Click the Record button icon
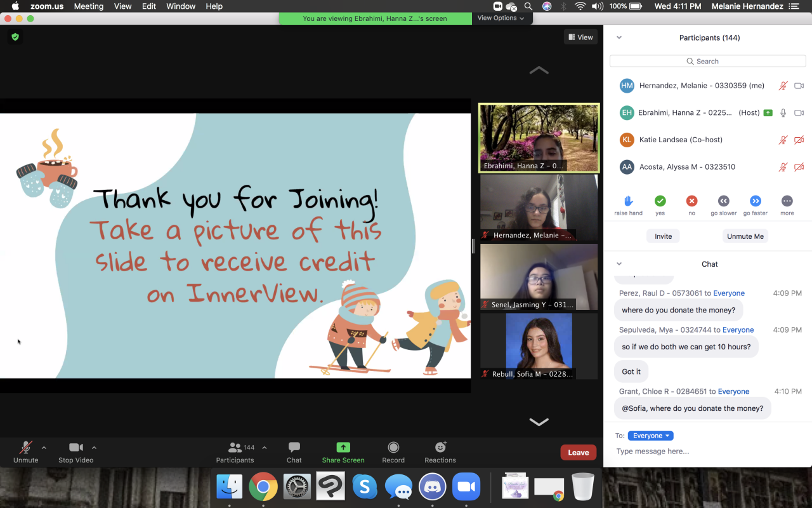The width and height of the screenshot is (812, 508). click(393, 448)
